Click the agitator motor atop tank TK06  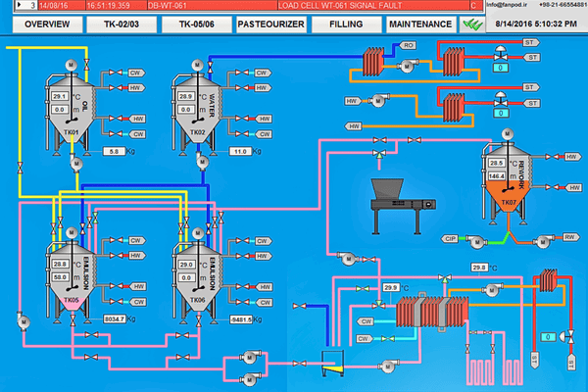[198, 231]
